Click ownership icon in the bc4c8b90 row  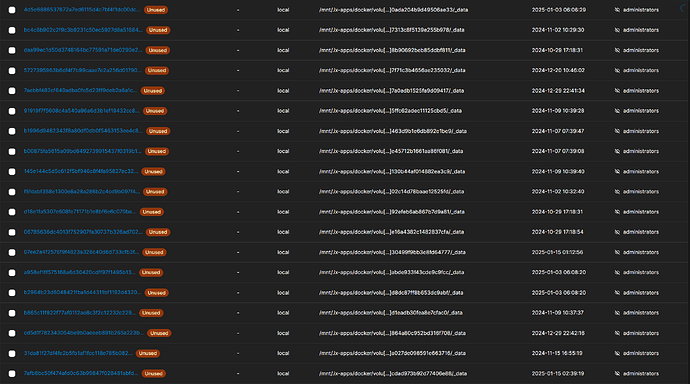(617, 30)
